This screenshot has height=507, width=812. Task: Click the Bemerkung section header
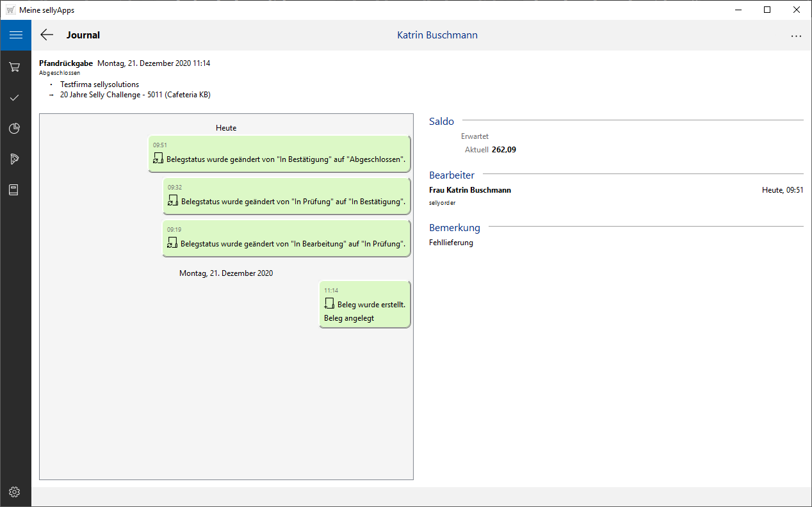[454, 228]
